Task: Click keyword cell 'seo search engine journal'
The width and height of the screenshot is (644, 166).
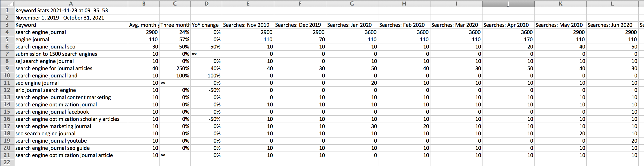Action: point(71,134)
